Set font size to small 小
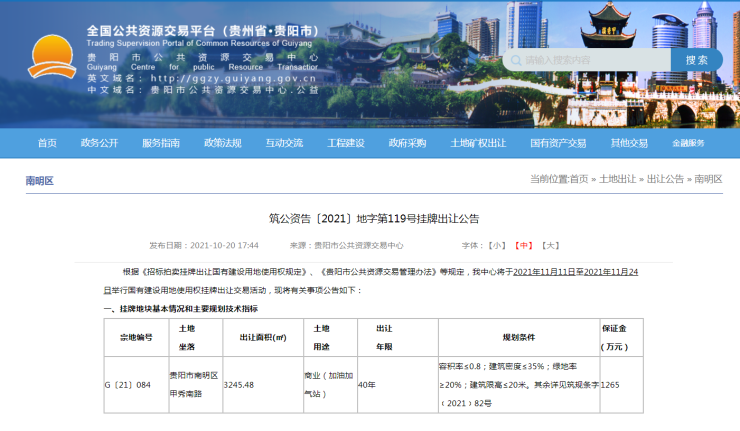Screen dimensions: 740x431 [497, 245]
